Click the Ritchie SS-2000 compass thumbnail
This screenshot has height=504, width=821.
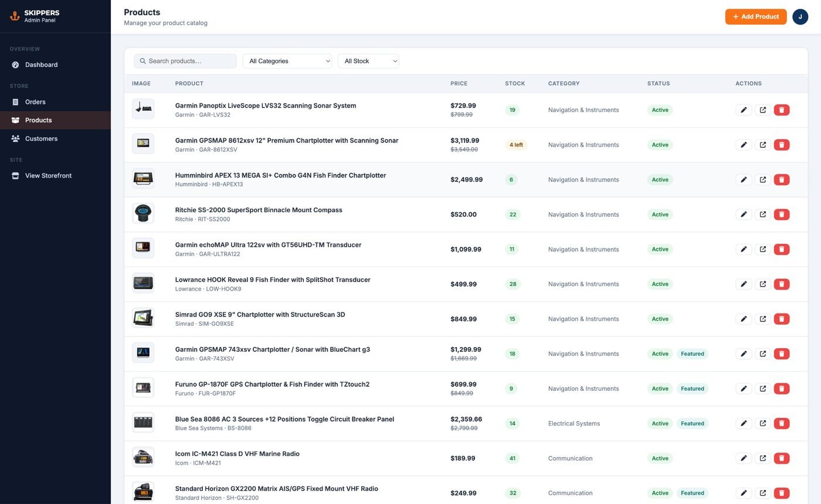143,213
